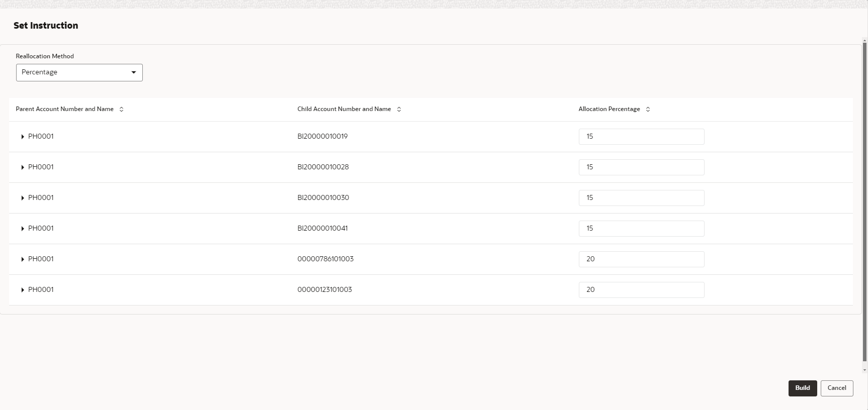The width and height of the screenshot is (868, 410).
Task: Select child account BI20000010041 text
Action: pyautogui.click(x=322, y=228)
